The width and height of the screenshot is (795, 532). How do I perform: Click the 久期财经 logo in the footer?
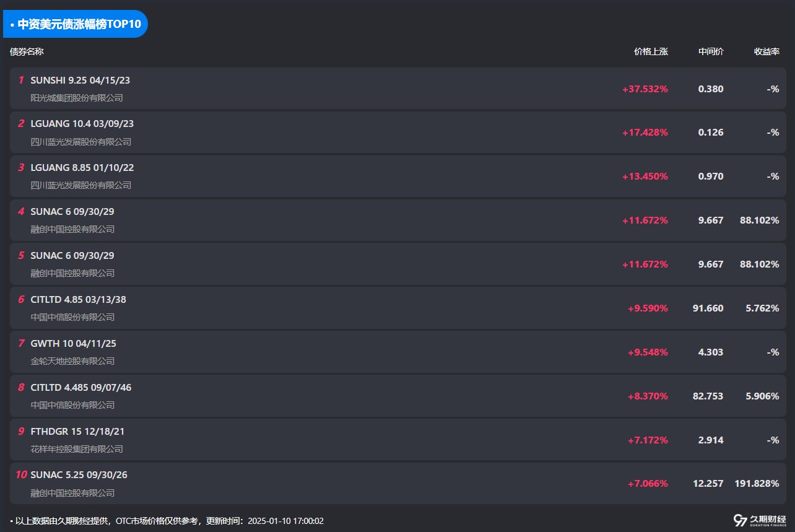pos(760,520)
